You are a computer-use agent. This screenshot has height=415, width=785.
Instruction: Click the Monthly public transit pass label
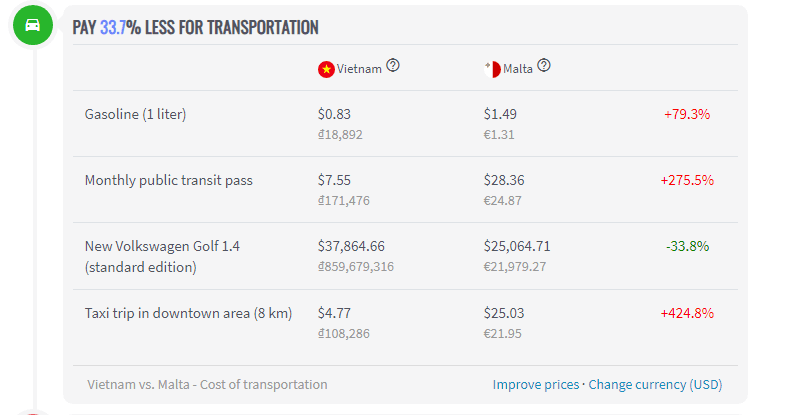[169, 180]
